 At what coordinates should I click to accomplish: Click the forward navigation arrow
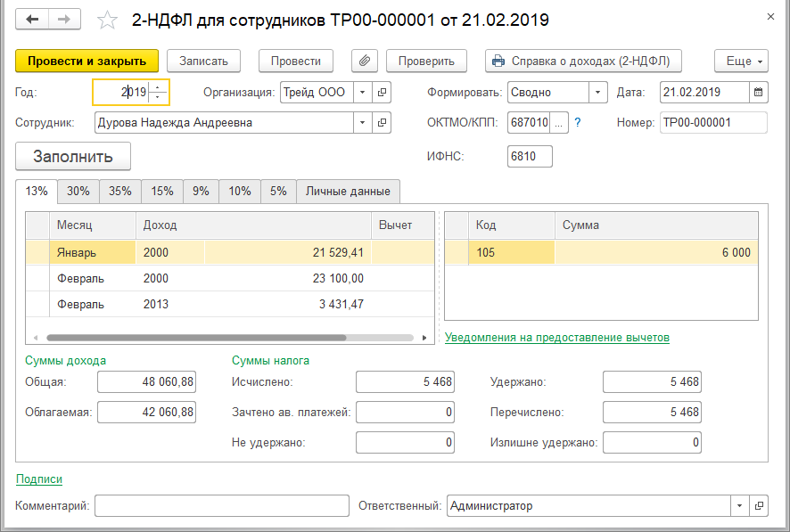64,19
